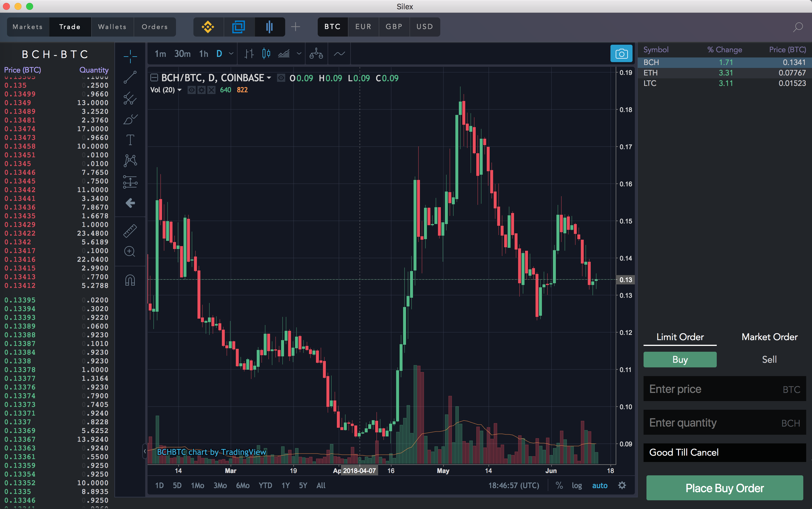Open the Binance exchange icon
812x509 pixels.
click(x=208, y=27)
